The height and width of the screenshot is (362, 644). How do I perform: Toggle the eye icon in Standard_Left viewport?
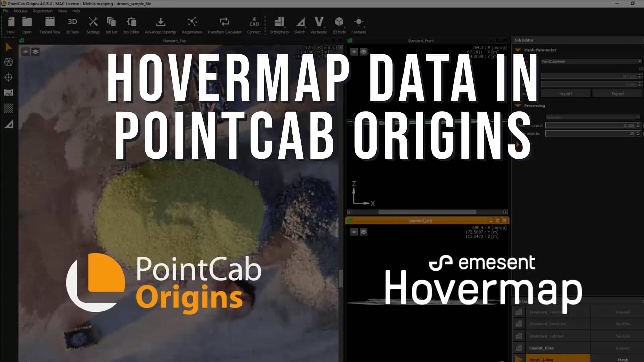coord(354,232)
